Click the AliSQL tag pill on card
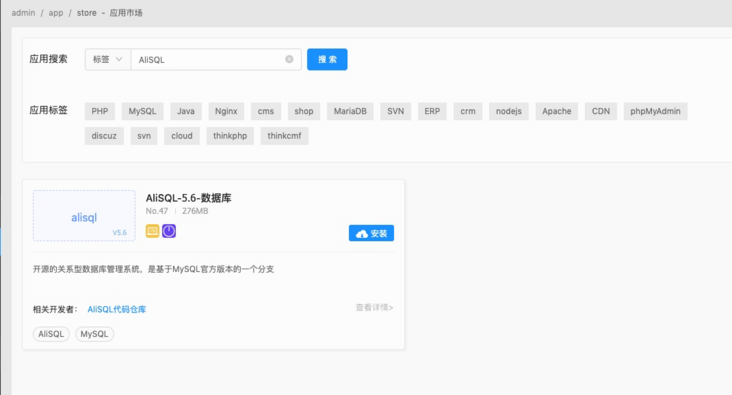Image resolution: width=732 pixels, height=395 pixels. point(51,334)
